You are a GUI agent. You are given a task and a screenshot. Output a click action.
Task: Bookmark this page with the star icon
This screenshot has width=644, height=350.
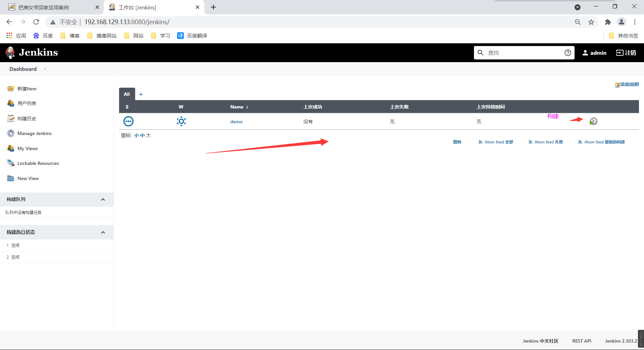591,22
